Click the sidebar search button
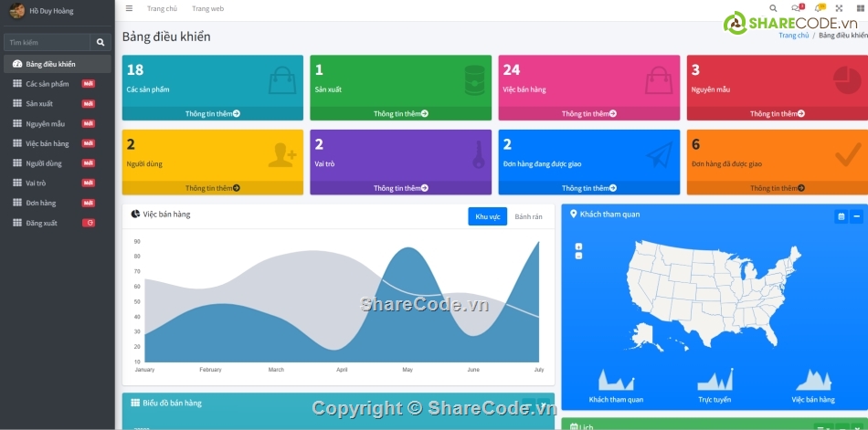Screen dimensions: 868x430 coord(101,42)
